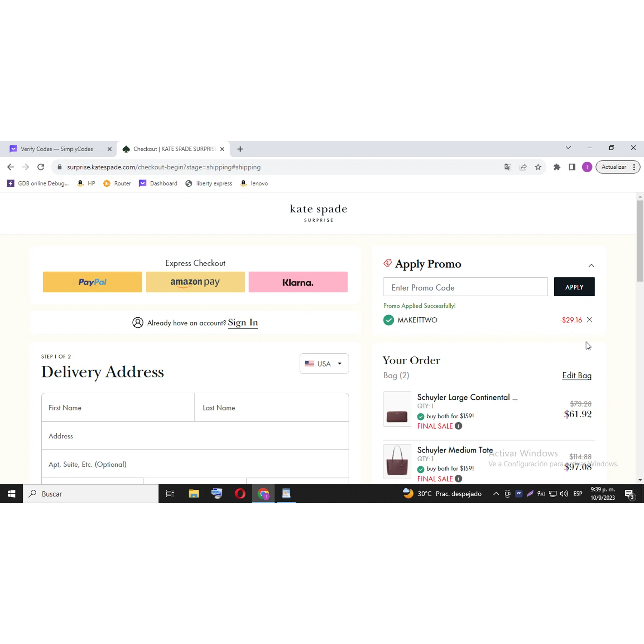Screen dimensions: 644x644
Task: Check out with Klarna
Action: (x=298, y=282)
